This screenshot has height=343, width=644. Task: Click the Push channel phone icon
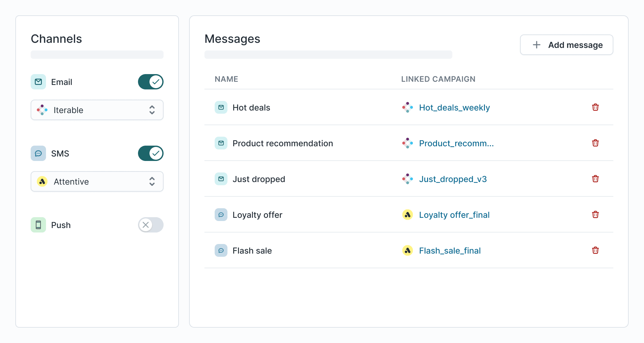[38, 225]
